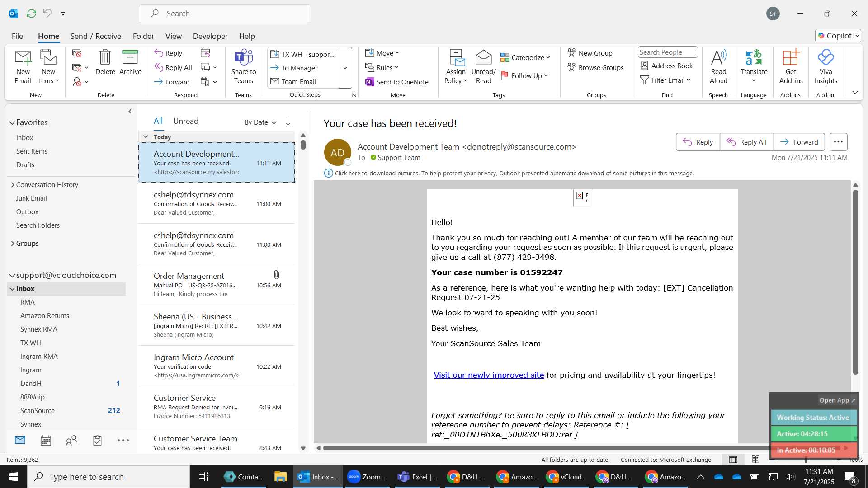Click Reply in the reading pane
868x488 pixels.
[x=698, y=142]
